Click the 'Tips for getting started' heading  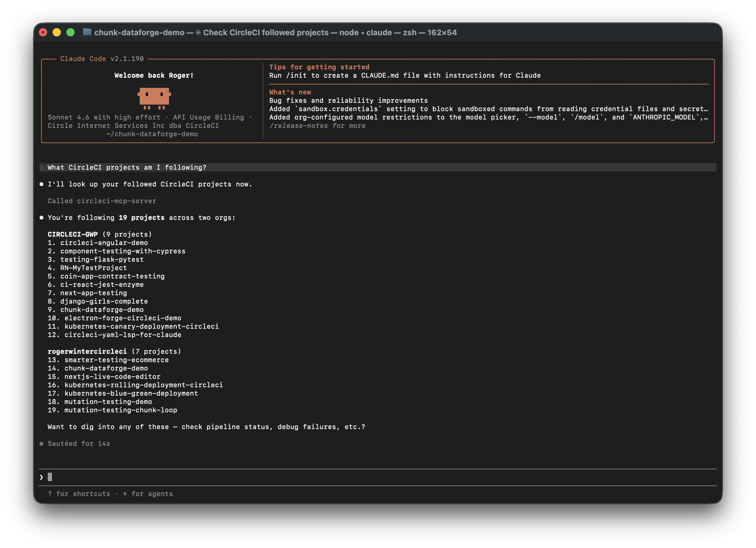tap(319, 67)
